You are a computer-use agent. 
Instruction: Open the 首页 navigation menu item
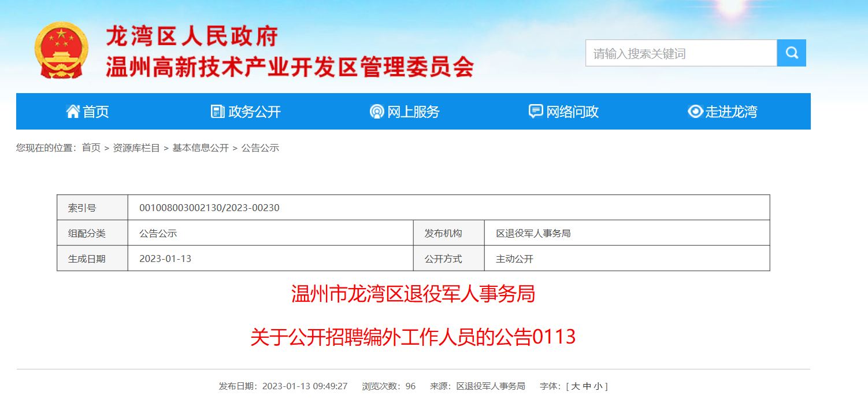[x=95, y=112]
